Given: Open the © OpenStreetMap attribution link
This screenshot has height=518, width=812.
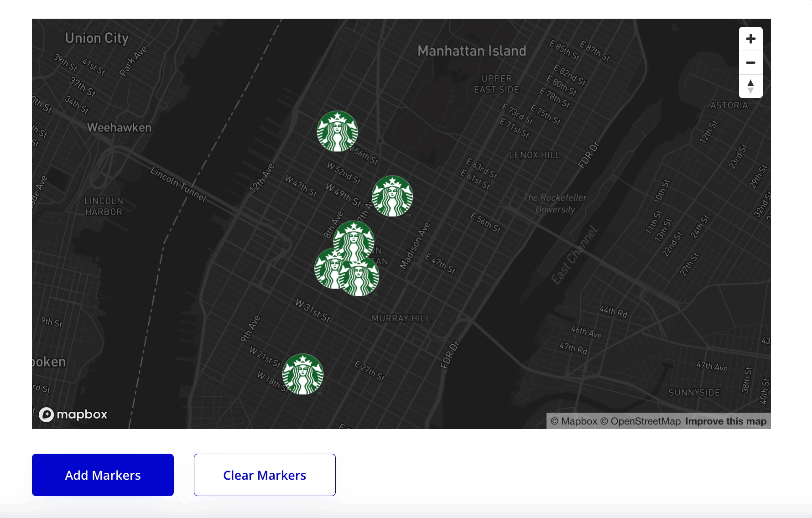Looking at the screenshot, I should click(x=640, y=421).
